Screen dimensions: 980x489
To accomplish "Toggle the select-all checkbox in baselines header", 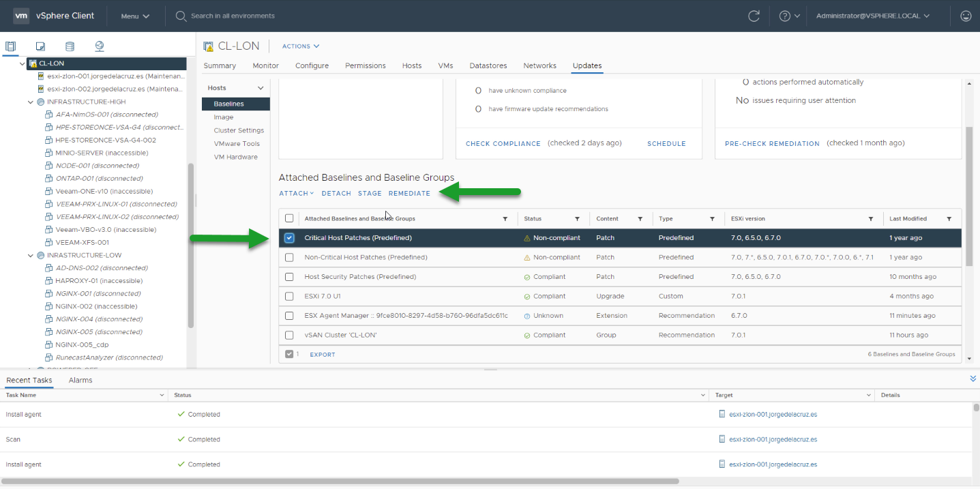I will 289,218.
